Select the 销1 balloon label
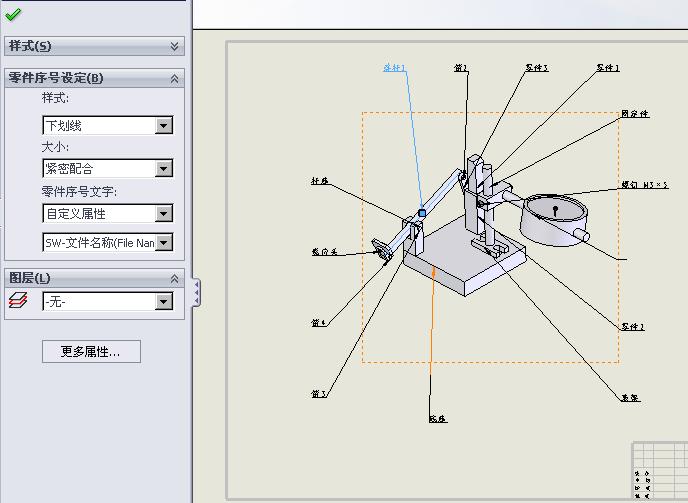Screen dimensions: 688x503 pos(461,68)
